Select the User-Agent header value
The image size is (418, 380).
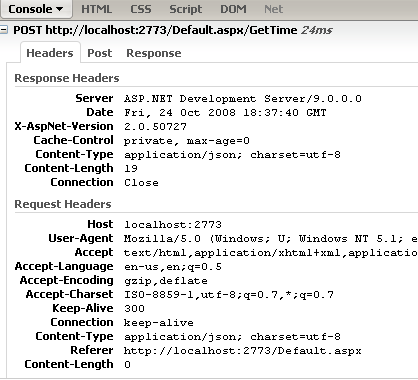pyautogui.click(x=271, y=239)
